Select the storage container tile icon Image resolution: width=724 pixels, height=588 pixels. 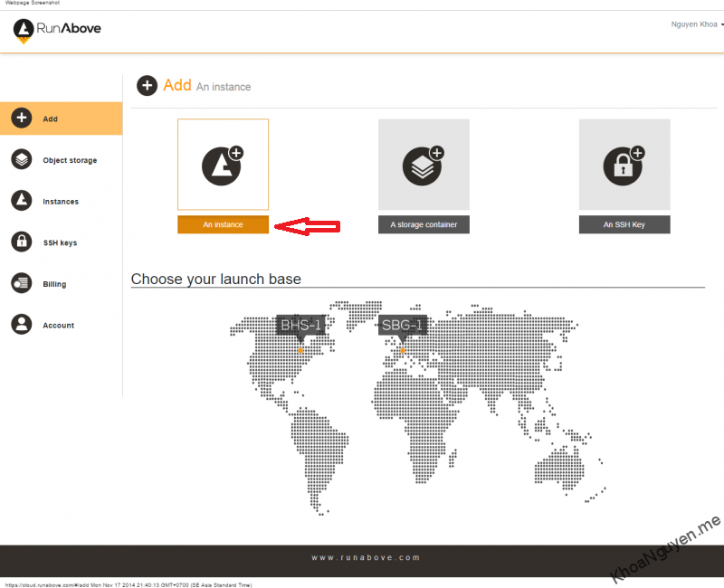pos(424,165)
